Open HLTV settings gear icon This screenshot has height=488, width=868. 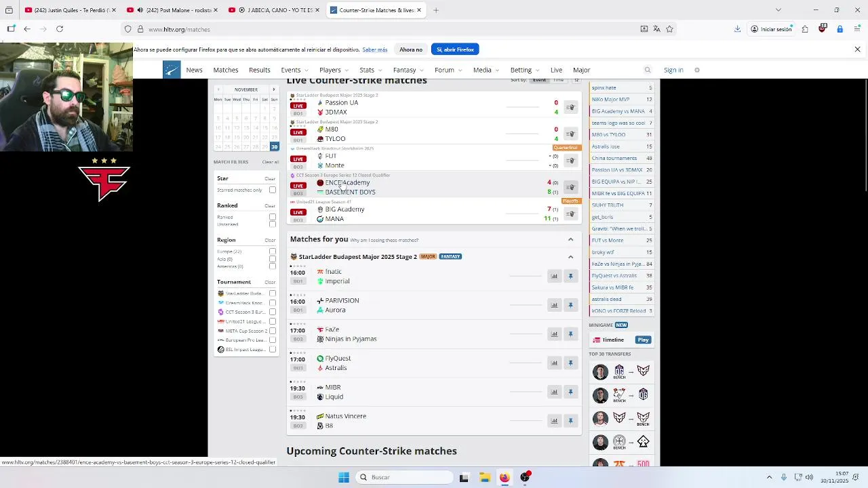click(696, 70)
